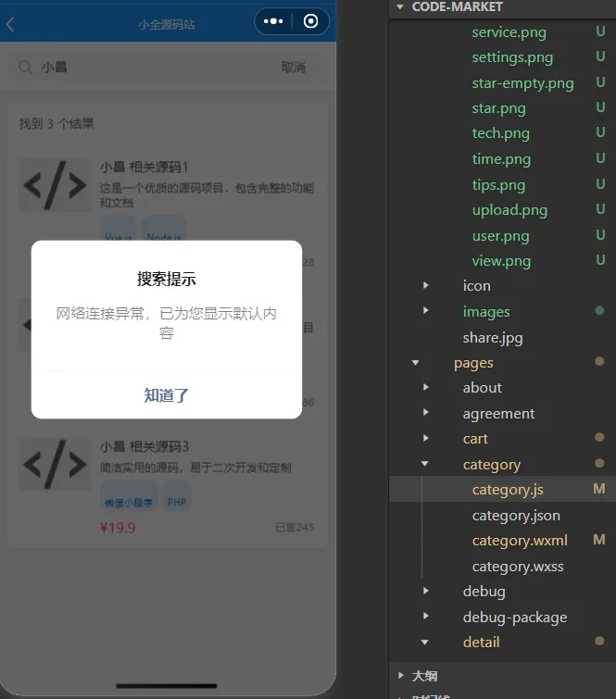Click the 搜索提示 dialog title
Image resolution: width=616 pixels, height=699 pixels.
click(167, 279)
